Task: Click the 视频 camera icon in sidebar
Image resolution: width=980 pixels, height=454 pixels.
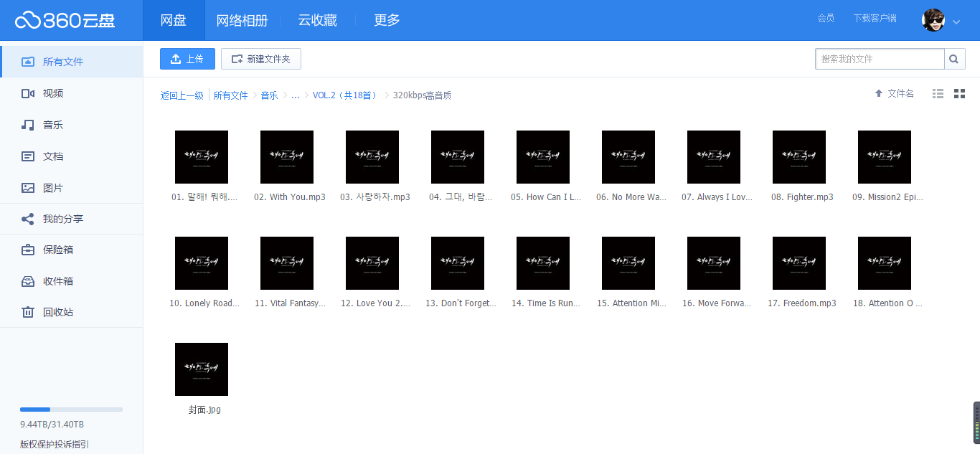Action: pos(28,93)
